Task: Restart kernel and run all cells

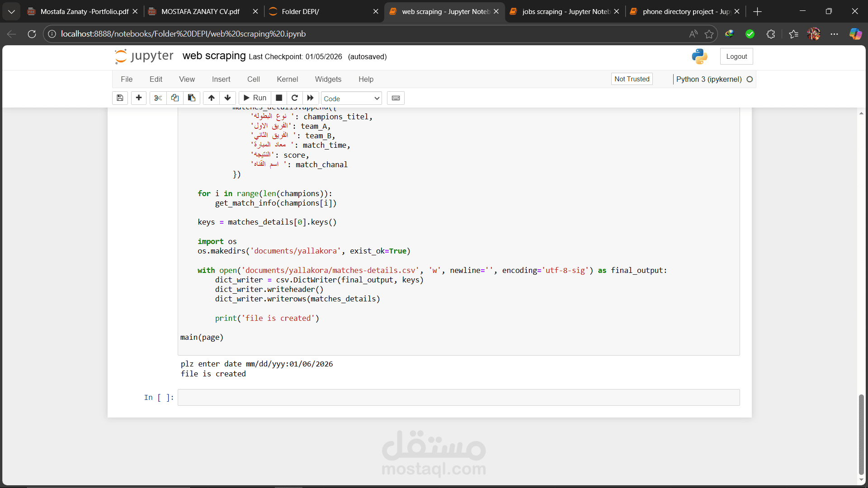Action: (310, 98)
